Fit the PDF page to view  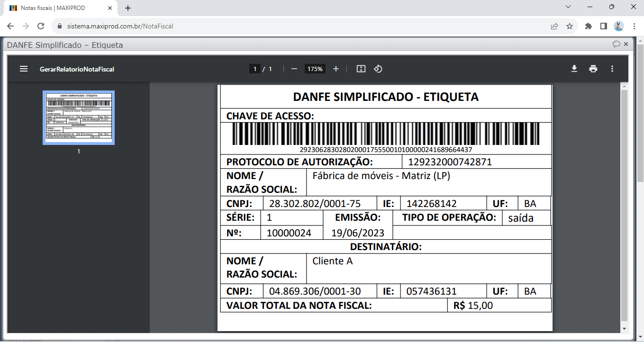[361, 69]
